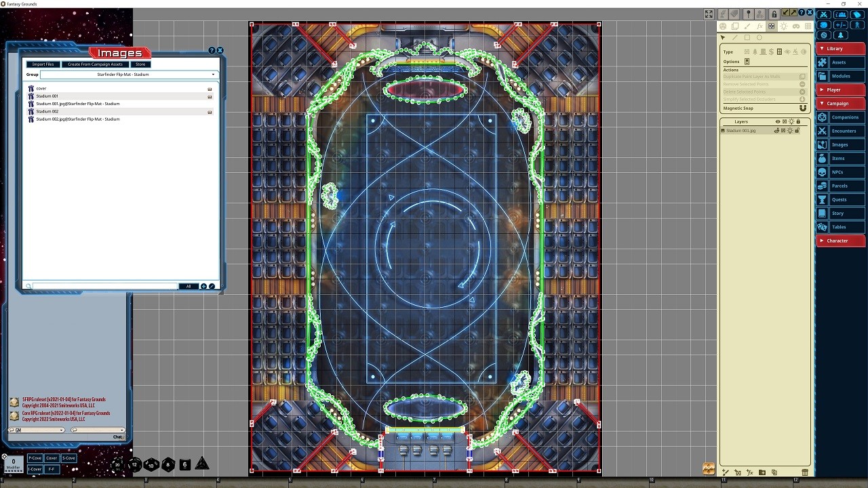Toggle global layer visibility eye in Layers header
Viewport: 868px width, 488px height.
click(x=777, y=122)
